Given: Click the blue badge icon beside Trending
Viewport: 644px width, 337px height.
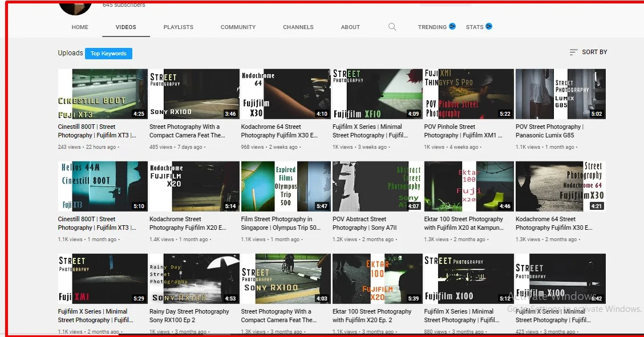Looking at the screenshot, I should pyautogui.click(x=452, y=26).
